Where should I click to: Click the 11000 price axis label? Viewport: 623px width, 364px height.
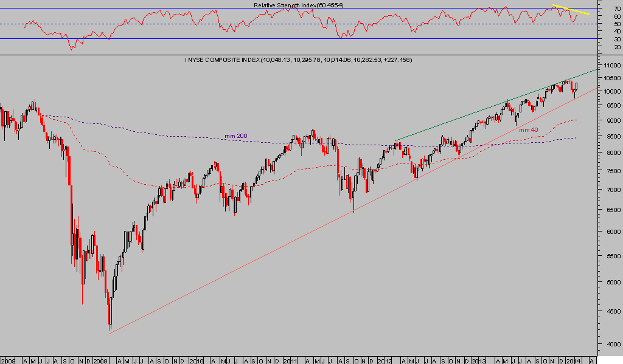pos(610,66)
